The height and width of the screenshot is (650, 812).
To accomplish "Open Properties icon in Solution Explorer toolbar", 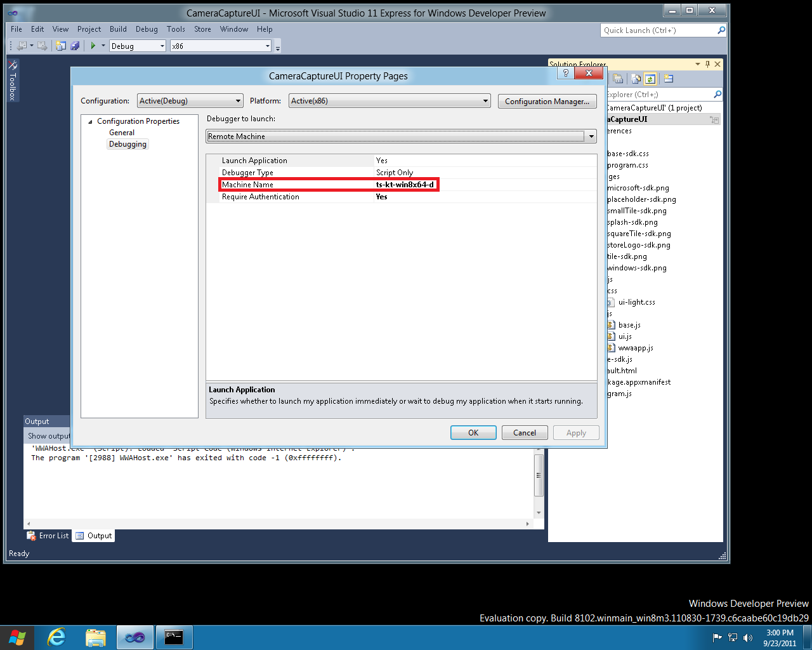I will 618,78.
